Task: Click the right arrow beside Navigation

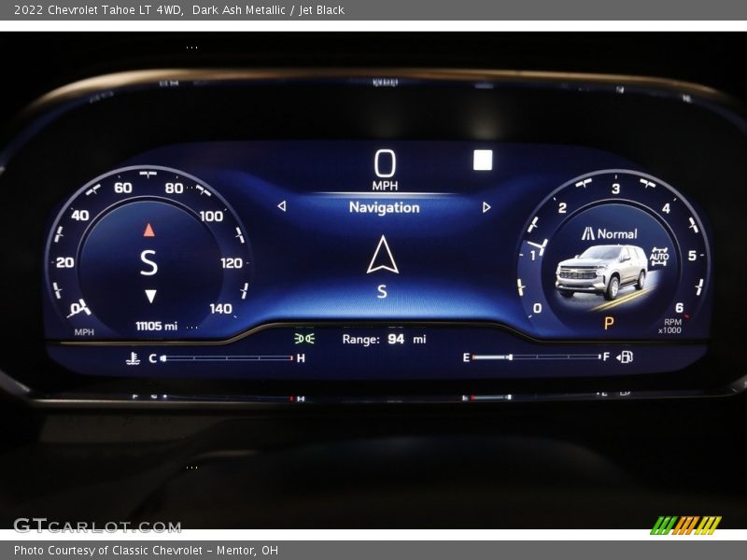Action: point(486,207)
